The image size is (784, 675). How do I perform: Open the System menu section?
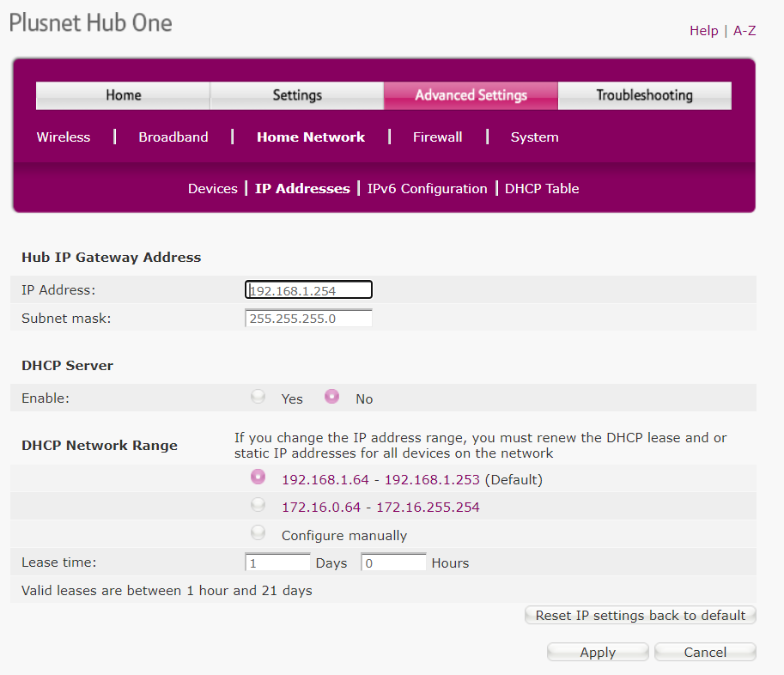pyautogui.click(x=534, y=137)
